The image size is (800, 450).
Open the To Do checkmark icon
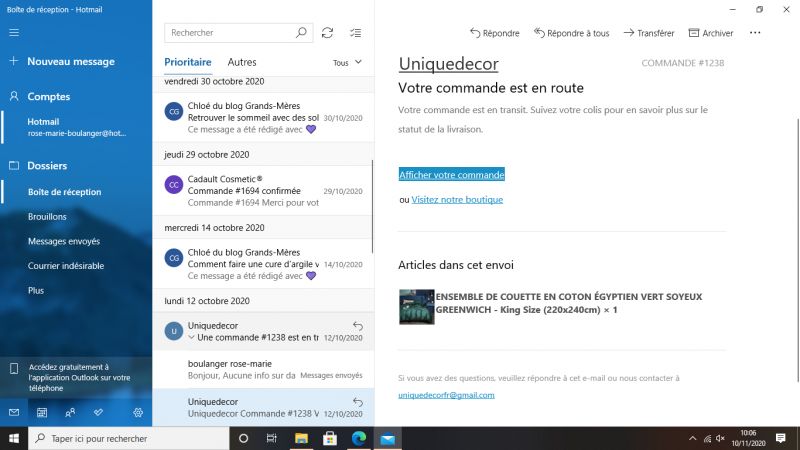coord(98,412)
